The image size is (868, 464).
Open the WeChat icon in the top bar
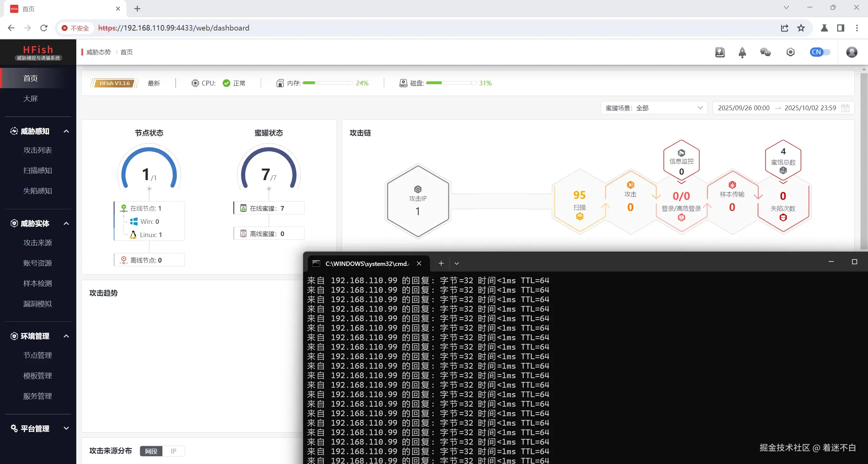coord(765,52)
